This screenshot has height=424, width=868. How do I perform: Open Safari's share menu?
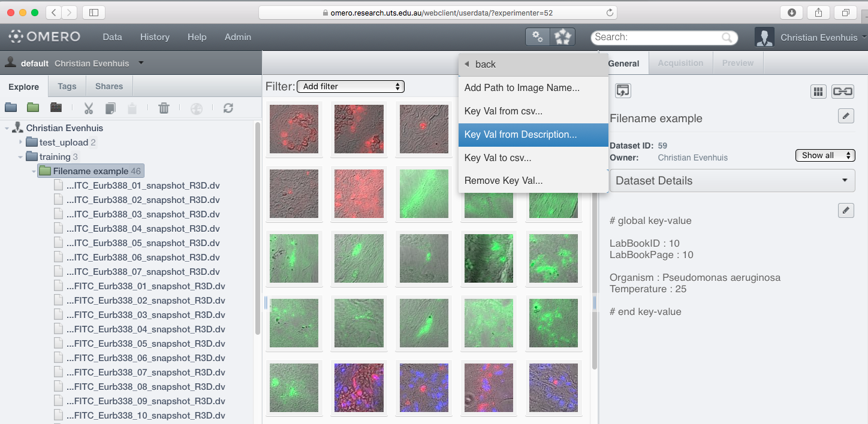tap(818, 13)
